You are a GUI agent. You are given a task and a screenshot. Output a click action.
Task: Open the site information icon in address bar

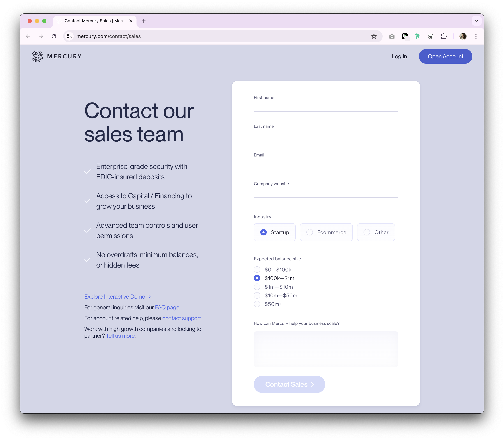[70, 36]
